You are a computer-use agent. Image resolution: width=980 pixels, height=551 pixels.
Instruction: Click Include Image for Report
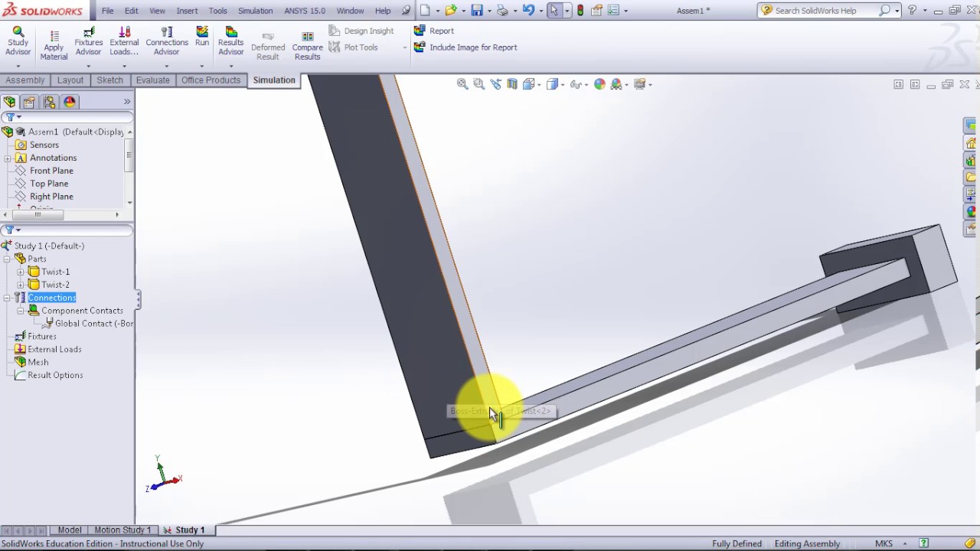pyautogui.click(x=465, y=47)
